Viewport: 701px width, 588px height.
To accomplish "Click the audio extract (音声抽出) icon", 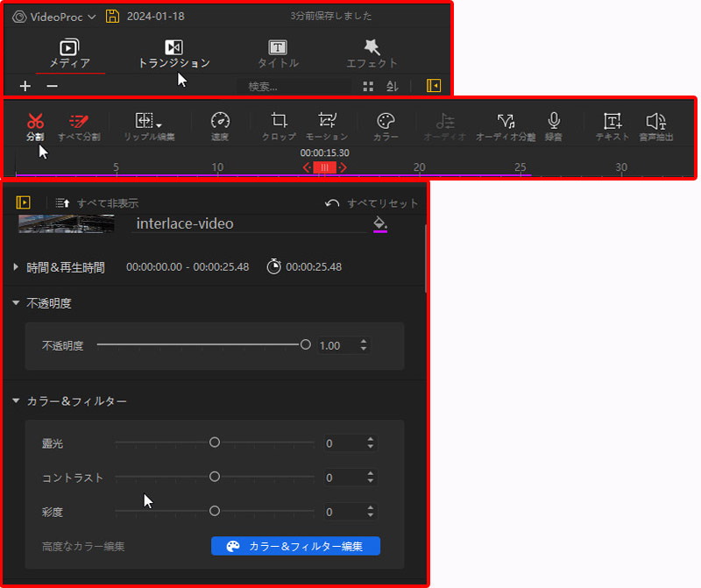I will [x=655, y=122].
